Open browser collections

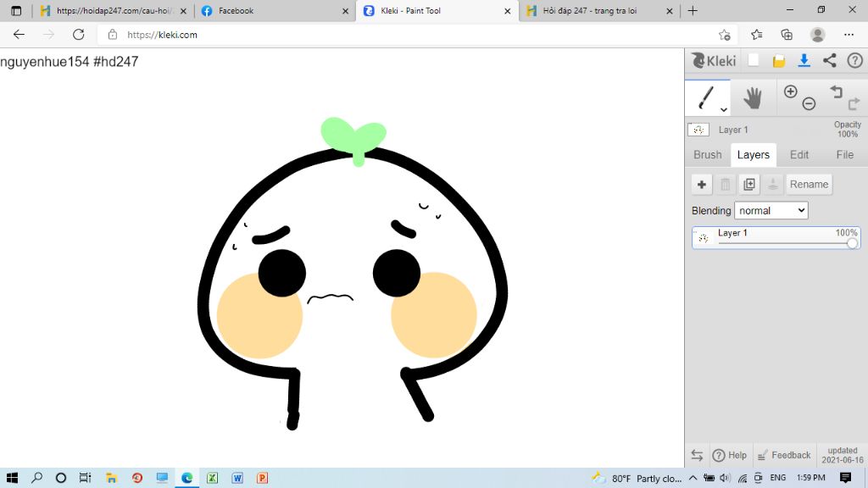tap(787, 34)
